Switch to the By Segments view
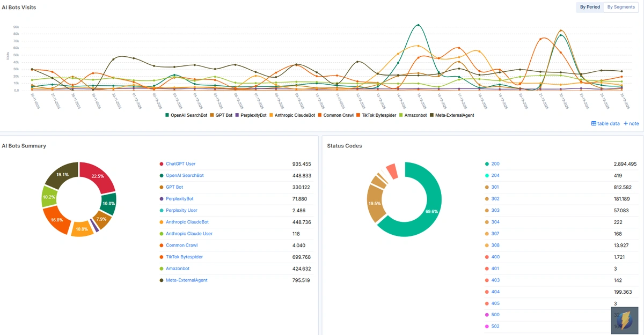 click(621, 8)
